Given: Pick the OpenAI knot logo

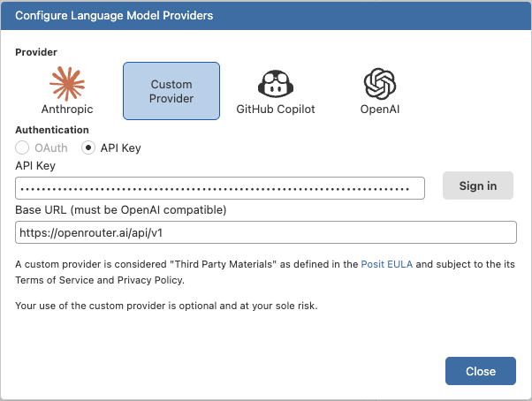Looking at the screenshot, I should pos(379,84).
